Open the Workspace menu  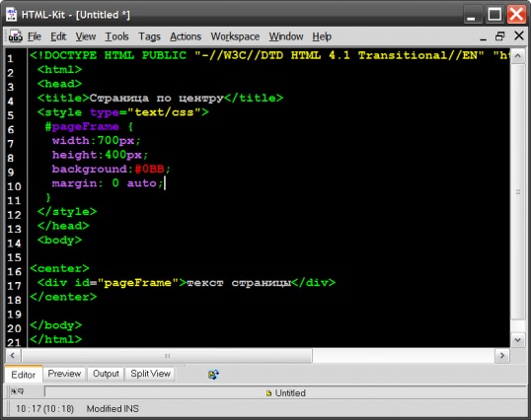click(235, 36)
